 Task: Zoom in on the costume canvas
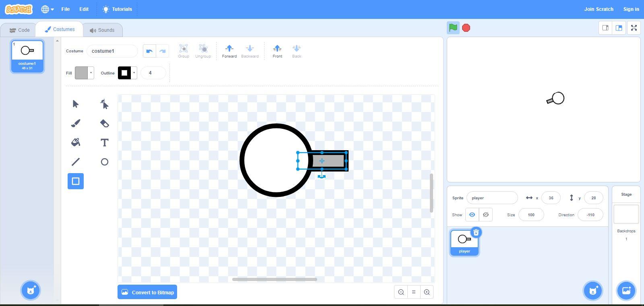pyautogui.click(x=427, y=292)
